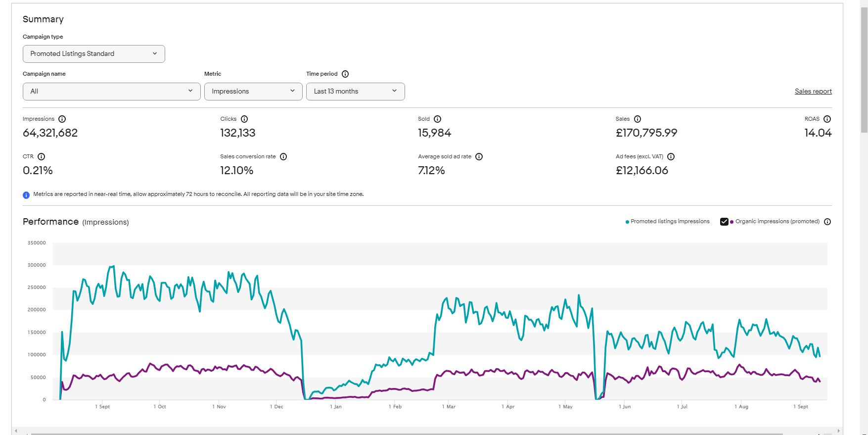Click the Promoted listings impressions legend label
The image size is (868, 435).
point(670,222)
